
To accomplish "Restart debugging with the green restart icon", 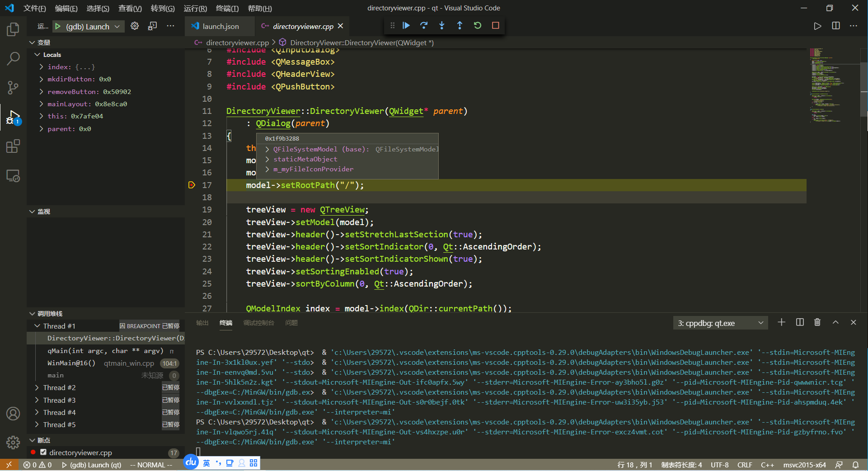I will click(x=477, y=26).
